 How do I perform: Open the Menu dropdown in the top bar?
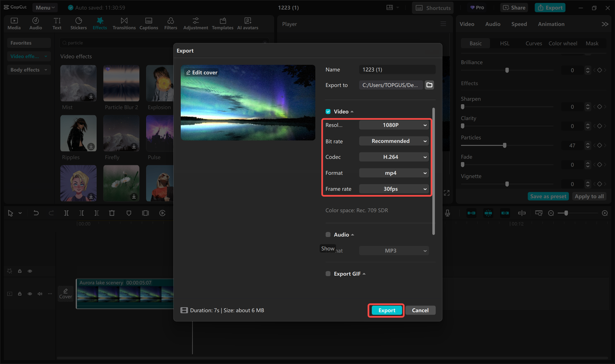click(45, 7)
